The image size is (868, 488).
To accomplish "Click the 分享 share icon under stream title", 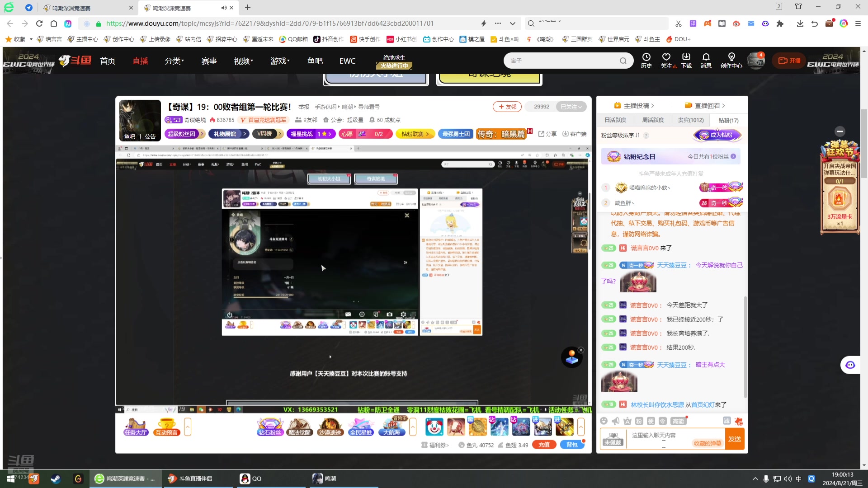I will pyautogui.click(x=547, y=134).
